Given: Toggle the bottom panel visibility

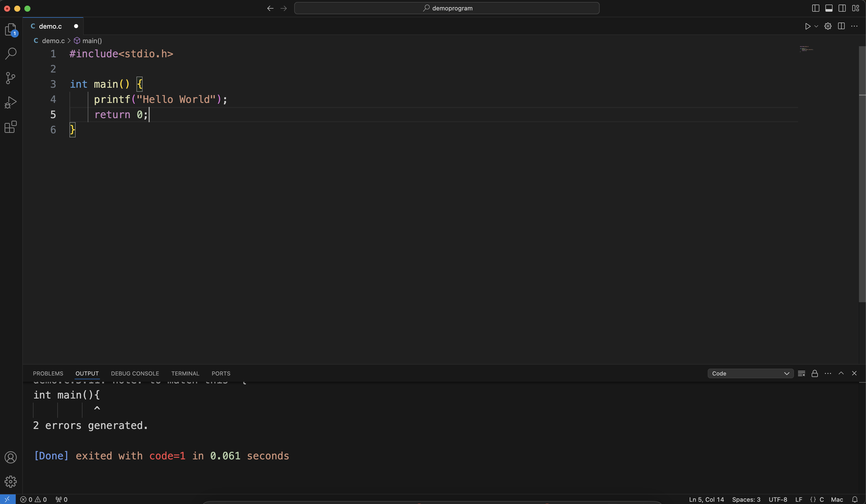Looking at the screenshot, I should click(x=829, y=8).
